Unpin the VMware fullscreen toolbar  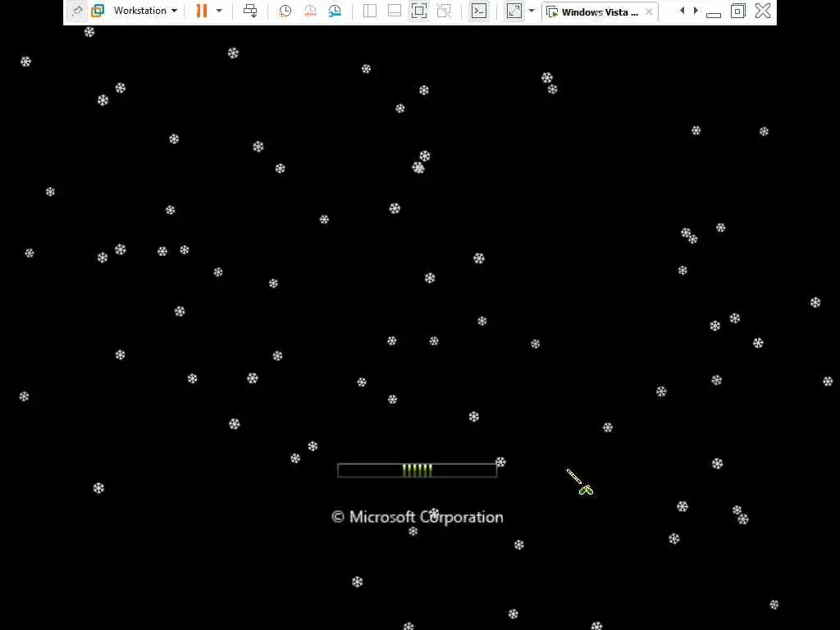(78, 11)
